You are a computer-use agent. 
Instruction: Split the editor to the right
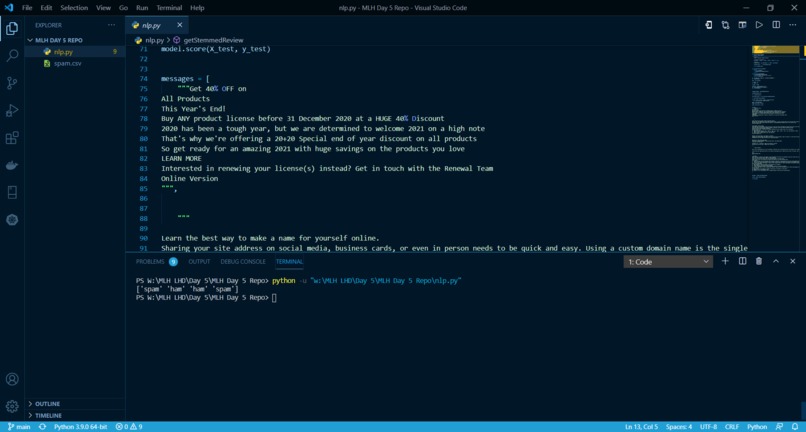point(776,25)
